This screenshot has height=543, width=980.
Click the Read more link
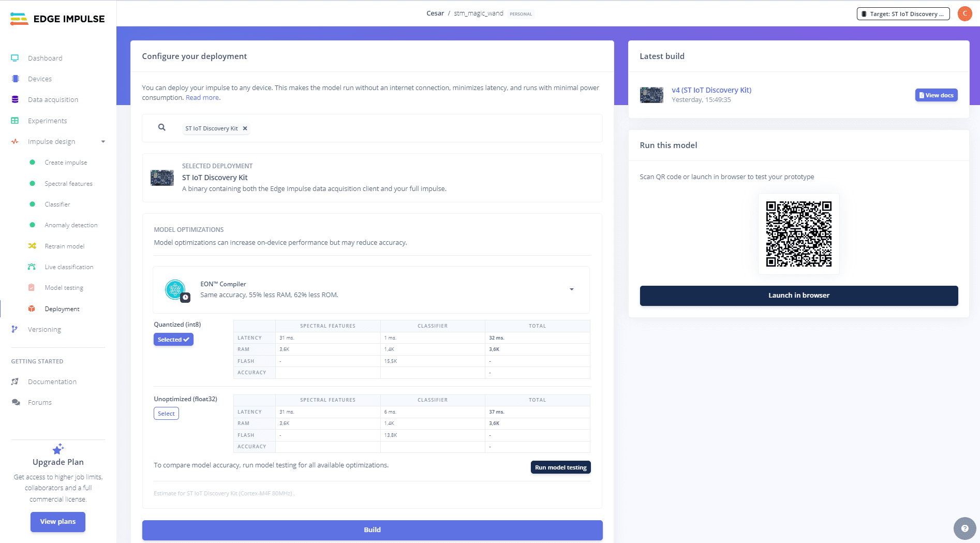202,97
